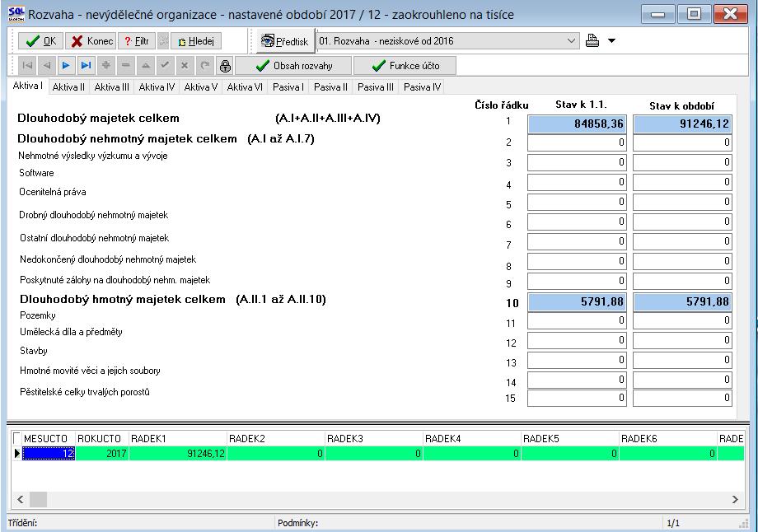758x532 pixels.
Task: Switch to the Aktiva II tab
Action: [68, 87]
